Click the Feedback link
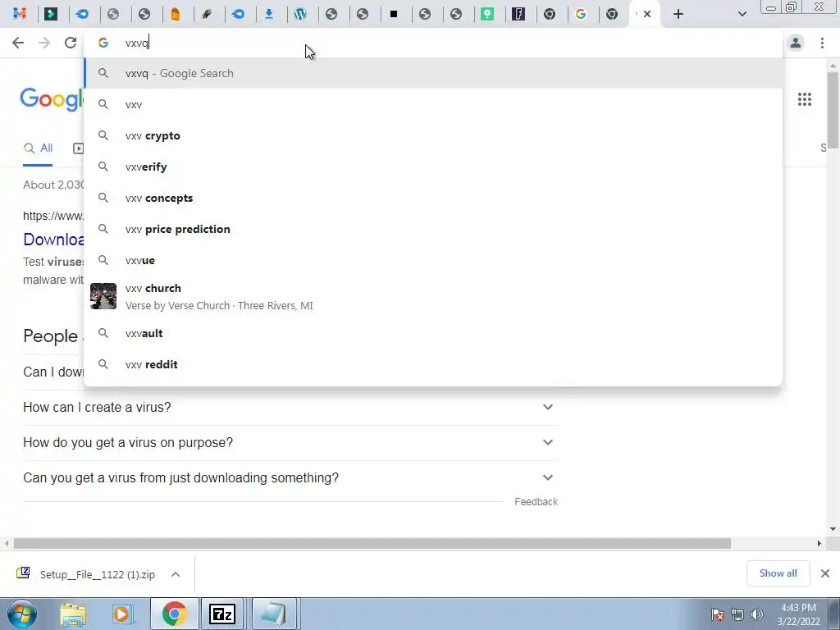Viewport: 840px width, 630px height. (x=536, y=502)
